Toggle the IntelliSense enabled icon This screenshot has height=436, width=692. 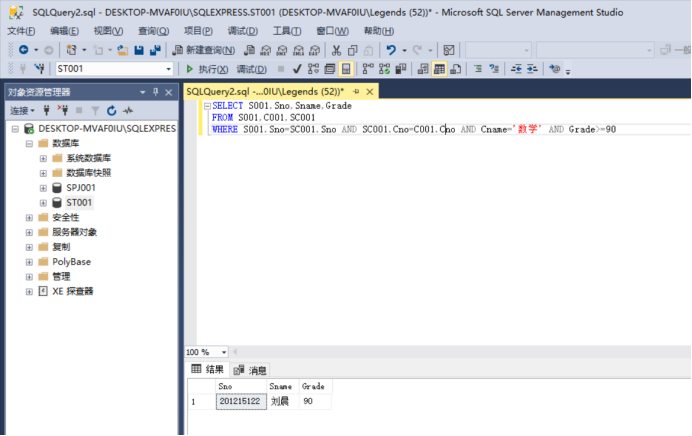(346, 69)
